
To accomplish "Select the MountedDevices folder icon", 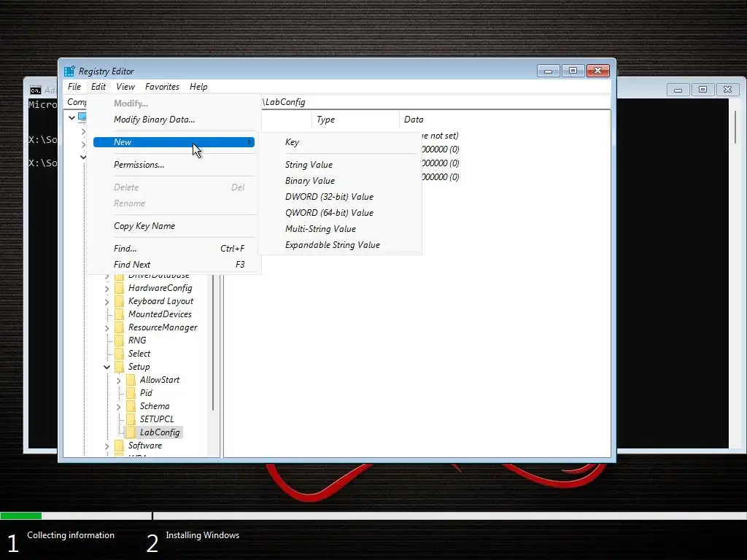I will [119, 314].
